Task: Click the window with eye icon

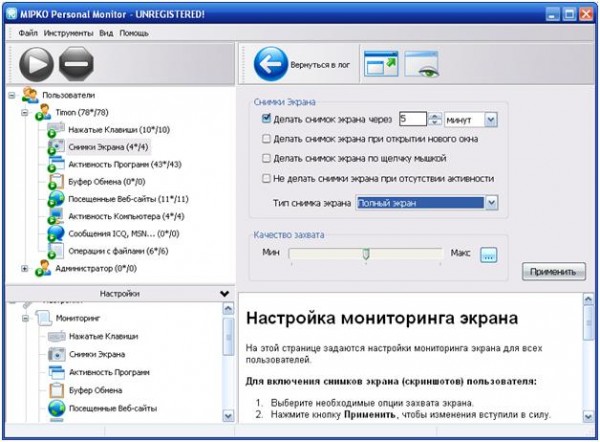Action: 422,64
